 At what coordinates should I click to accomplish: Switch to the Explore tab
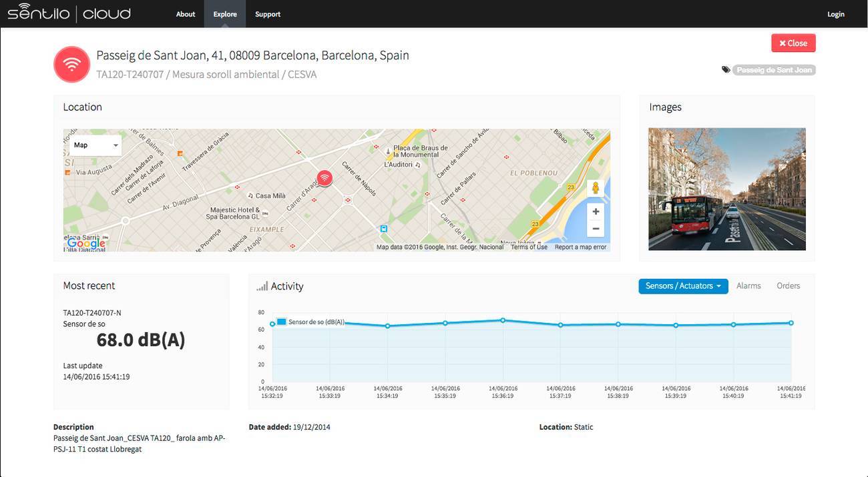[224, 13]
